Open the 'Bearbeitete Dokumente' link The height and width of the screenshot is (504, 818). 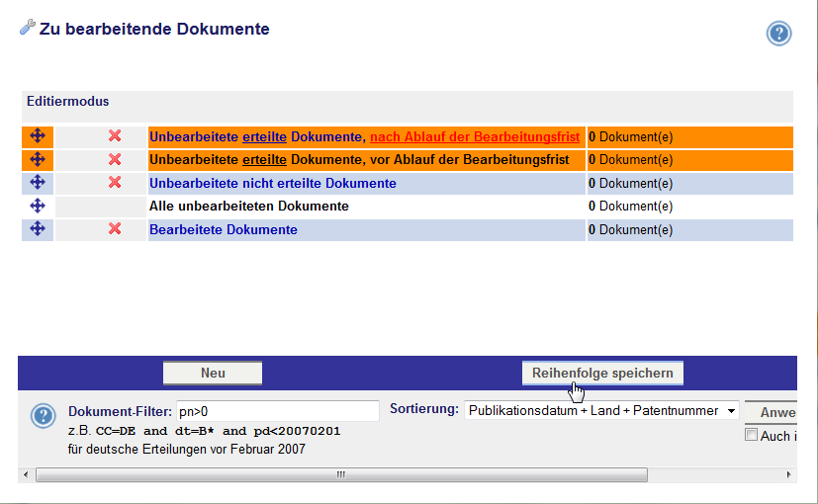tap(224, 230)
